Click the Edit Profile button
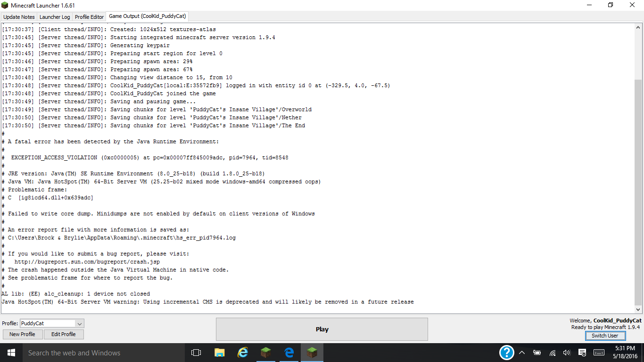Screen dimensions: 644x362 pyautogui.click(x=64, y=334)
